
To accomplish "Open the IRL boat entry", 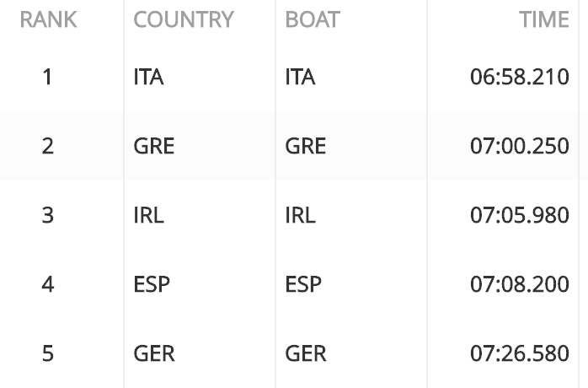I will pyautogui.click(x=300, y=216).
